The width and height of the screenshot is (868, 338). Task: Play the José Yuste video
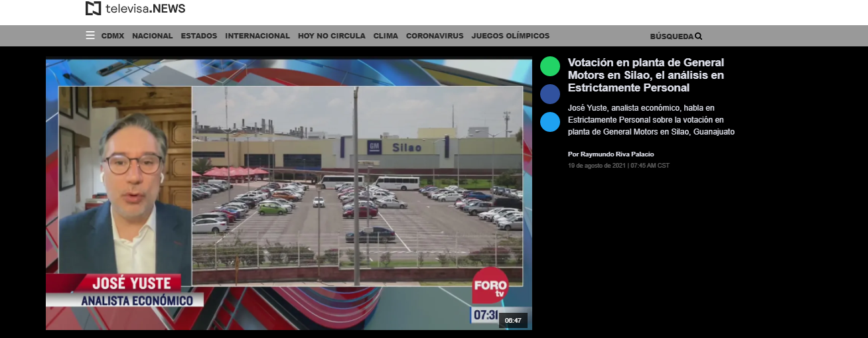[x=289, y=195]
